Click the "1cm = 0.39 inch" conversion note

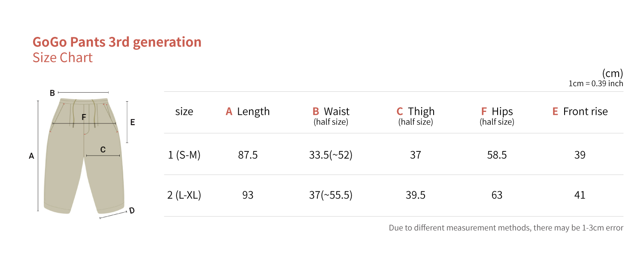pos(595,84)
